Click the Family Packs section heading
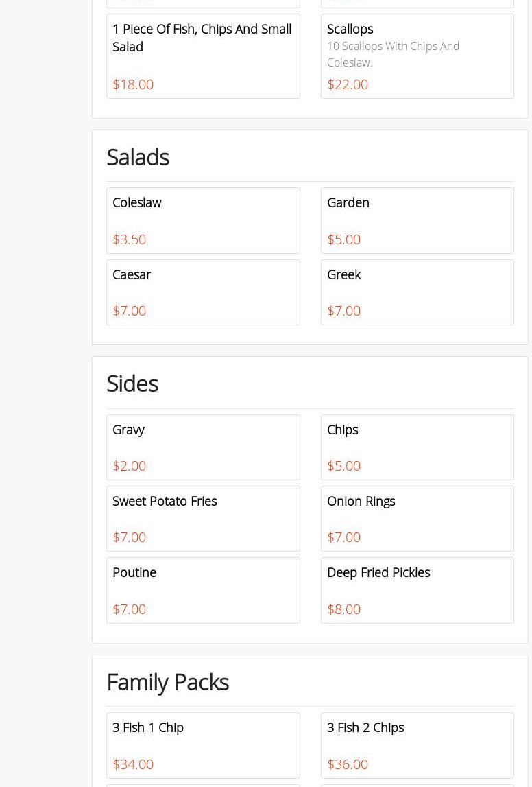 pyautogui.click(x=167, y=682)
